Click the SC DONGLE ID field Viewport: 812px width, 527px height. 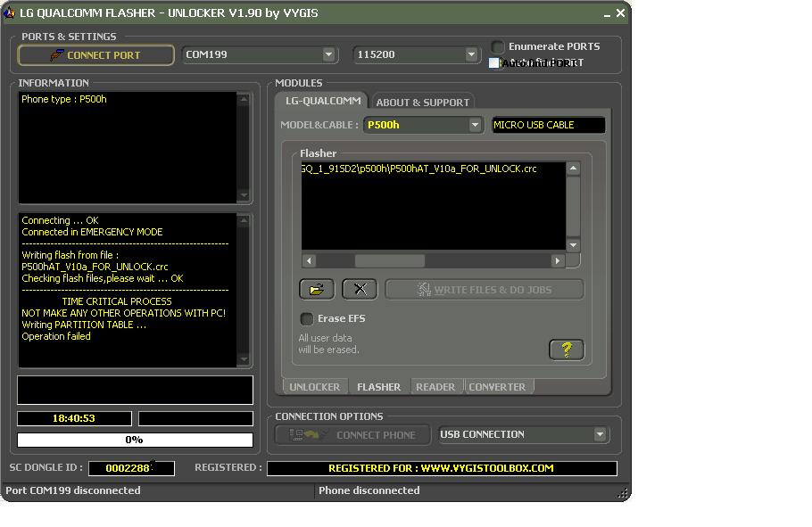pyautogui.click(x=131, y=468)
